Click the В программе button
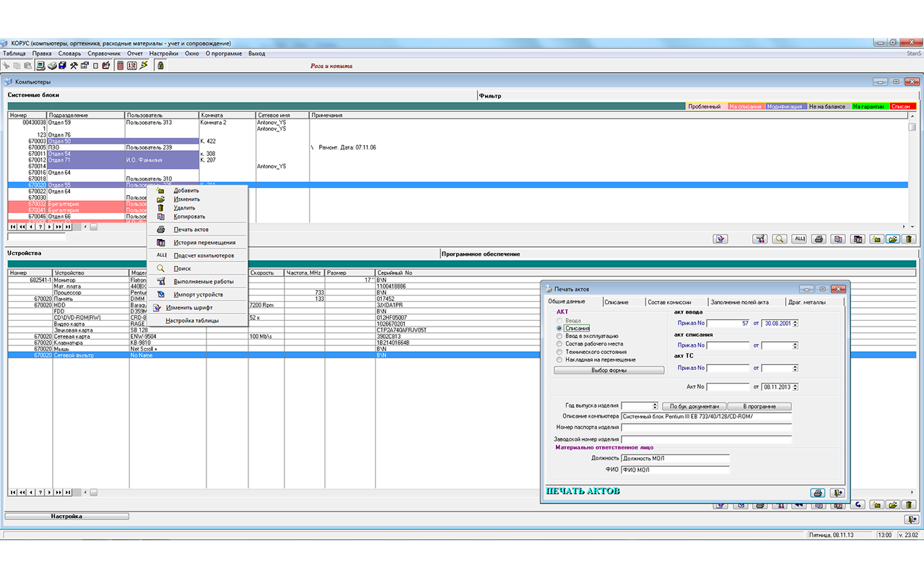Viewport: 924px width, 578px height. pyautogui.click(x=759, y=406)
